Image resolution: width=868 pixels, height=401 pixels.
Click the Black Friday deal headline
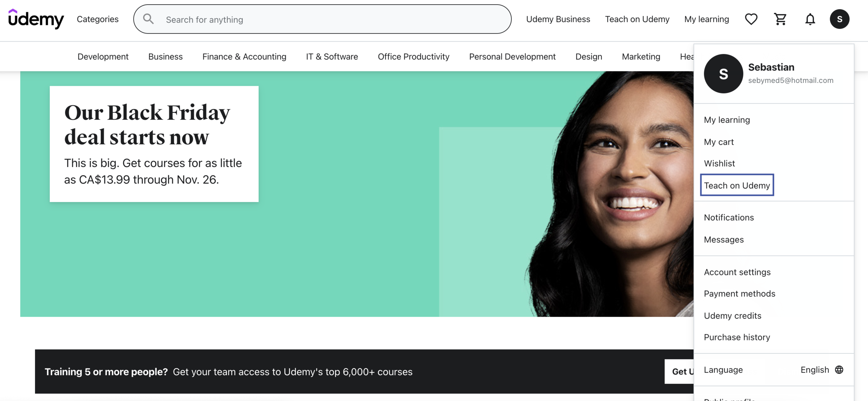click(x=147, y=124)
